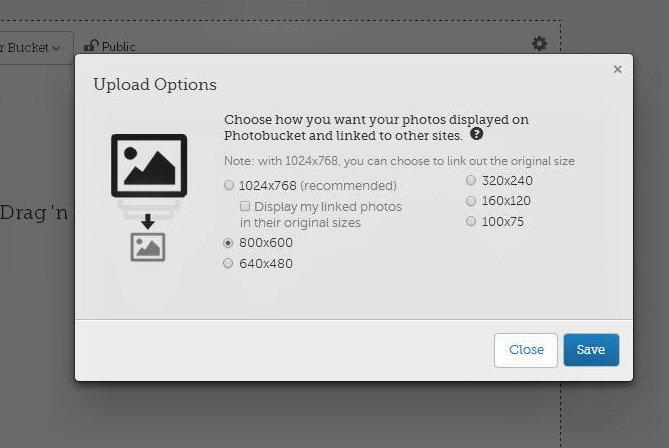
Task: Save the upload options
Action: click(x=591, y=350)
